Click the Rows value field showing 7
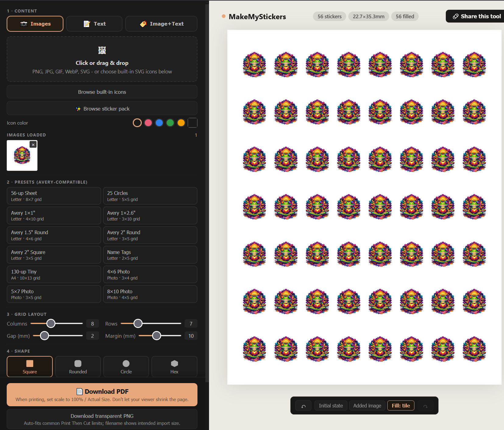This screenshot has width=504, height=430. [x=191, y=324]
